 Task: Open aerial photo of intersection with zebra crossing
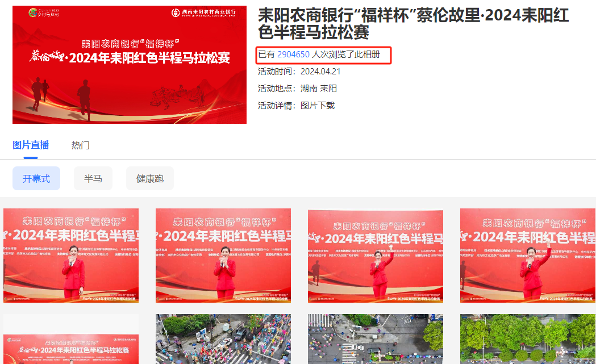(376, 339)
